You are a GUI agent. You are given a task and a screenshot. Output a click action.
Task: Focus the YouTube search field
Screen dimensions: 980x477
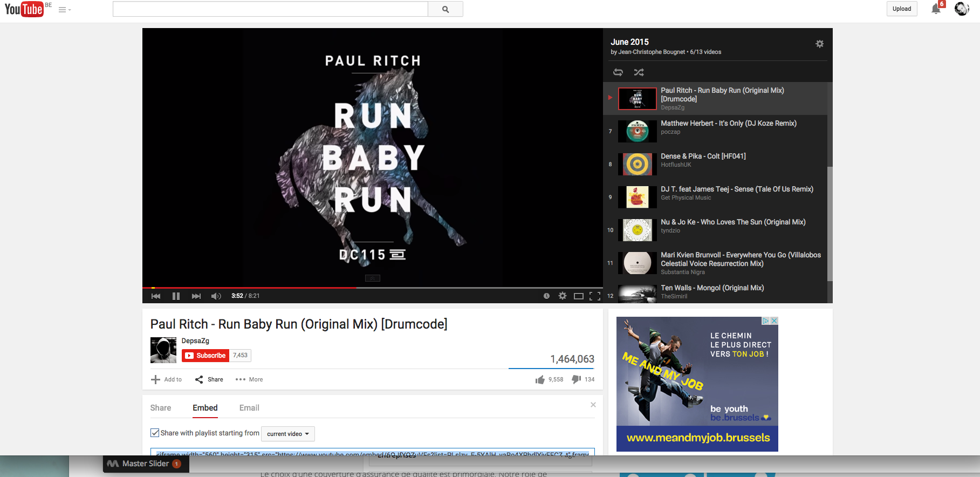coord(270,9)
